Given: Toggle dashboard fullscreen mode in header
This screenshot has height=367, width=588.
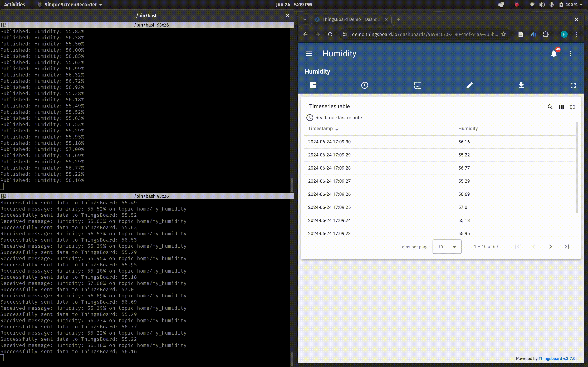Looking at the screenshot, I should click(x=573, y=85).
